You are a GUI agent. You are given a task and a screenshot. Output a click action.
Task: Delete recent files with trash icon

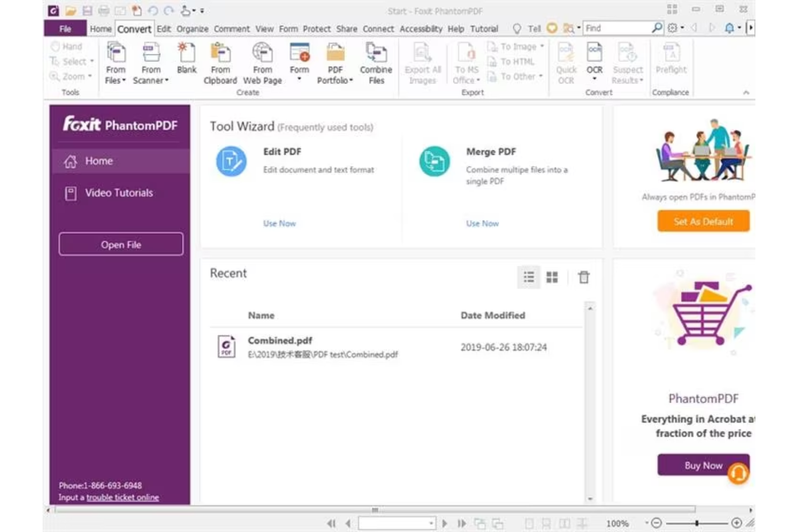(584, 277)
